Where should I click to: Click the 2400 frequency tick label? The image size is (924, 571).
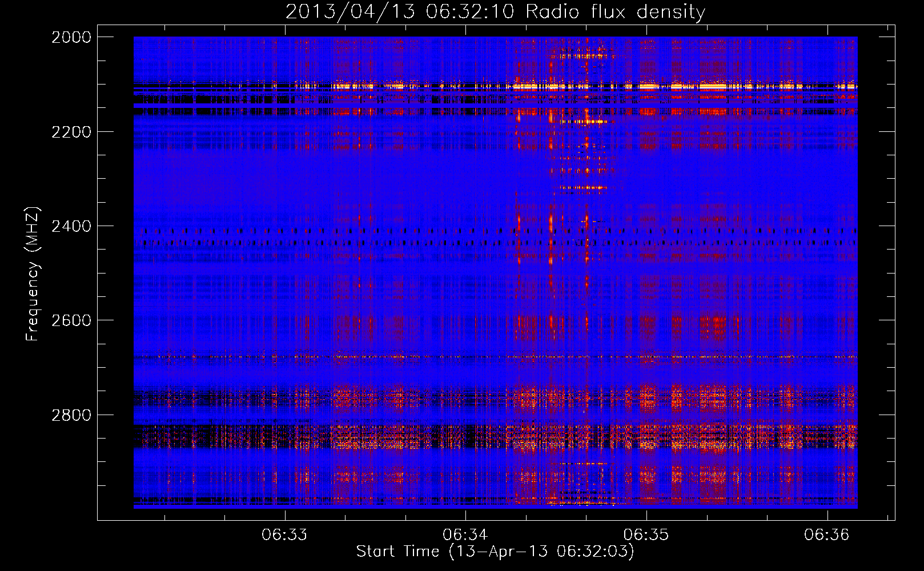pyautogui.click(x=71, y=226)
